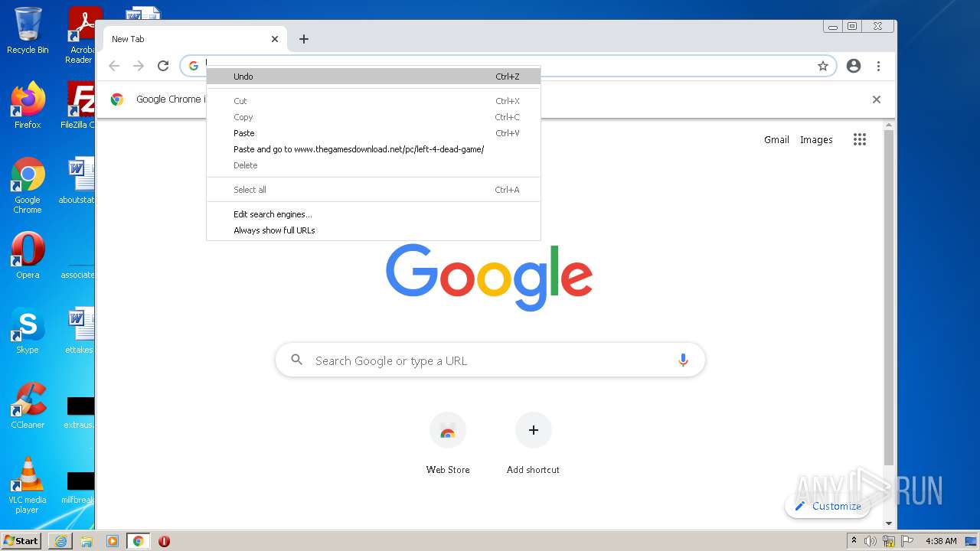
Task: Click the magnifier icon in the search box
Action: 297,360
